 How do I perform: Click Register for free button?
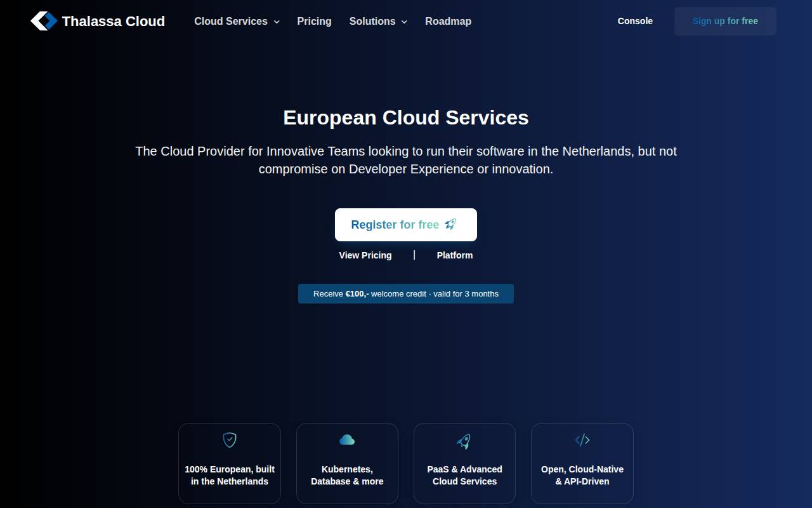406,225
